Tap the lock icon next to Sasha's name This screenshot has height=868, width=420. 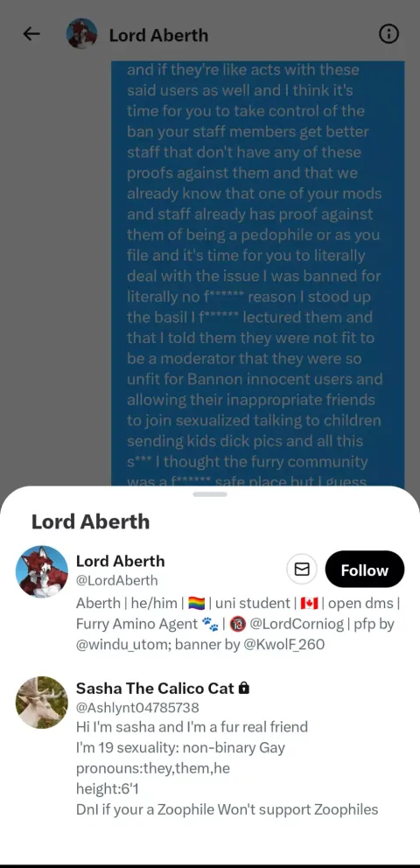[243, 688]
